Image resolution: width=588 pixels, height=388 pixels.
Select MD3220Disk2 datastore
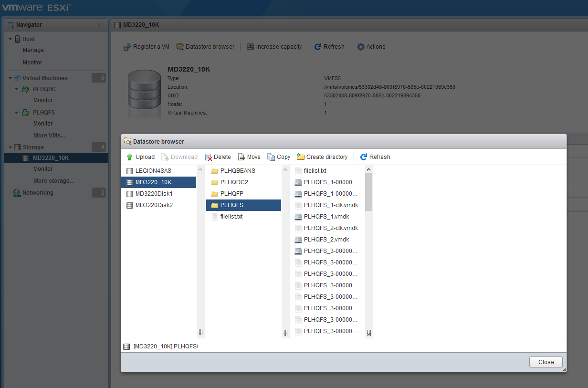click(x=158, y=205)
